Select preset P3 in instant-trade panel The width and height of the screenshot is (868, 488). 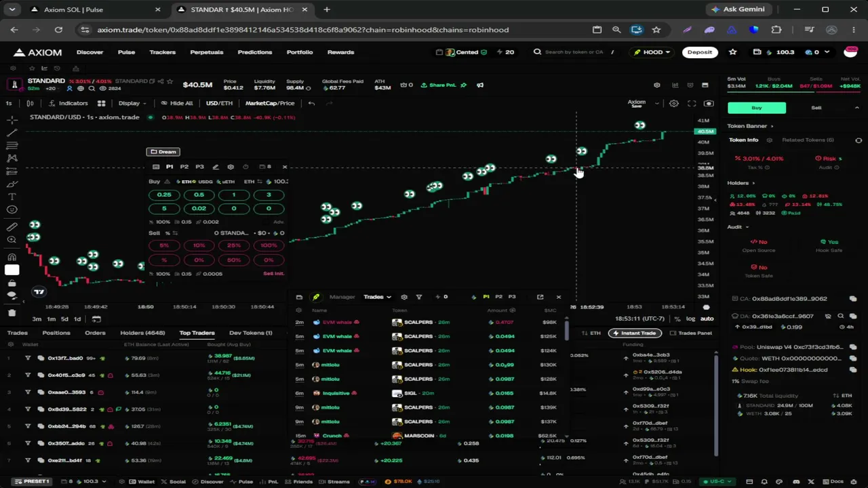199,167
